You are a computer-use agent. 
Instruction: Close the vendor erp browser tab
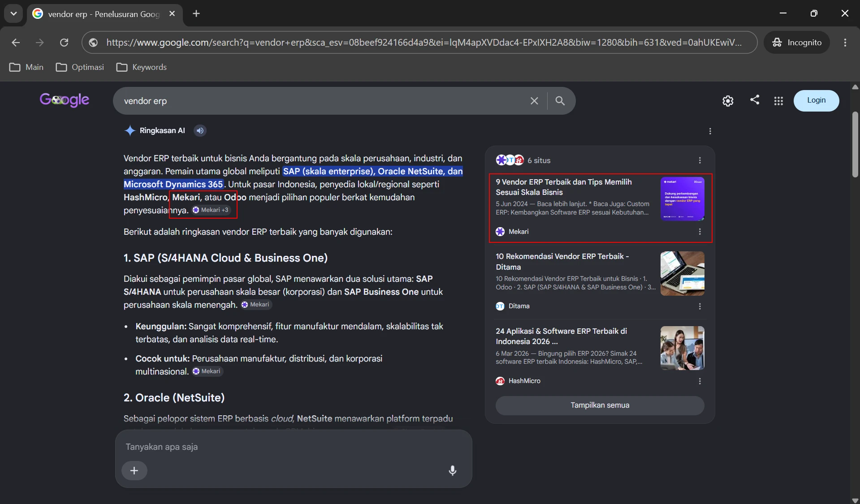[172, 14]
